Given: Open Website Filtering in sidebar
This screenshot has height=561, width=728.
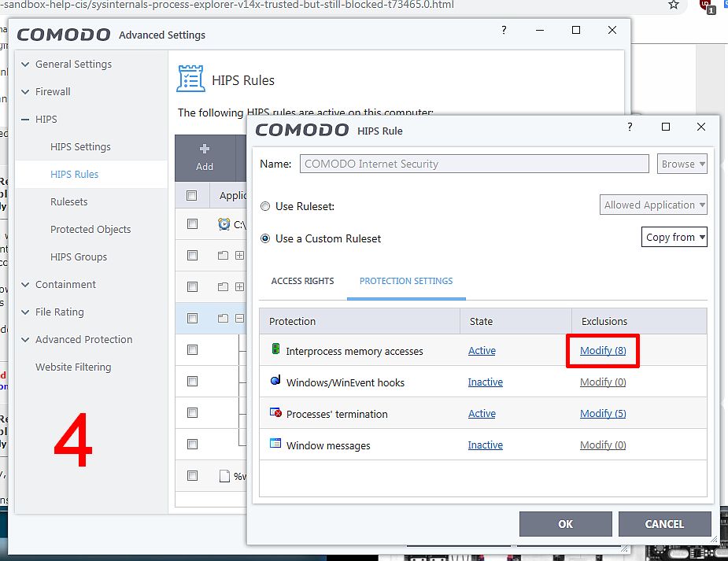Looking at the screenshot, I should click(x=73, y=367).
